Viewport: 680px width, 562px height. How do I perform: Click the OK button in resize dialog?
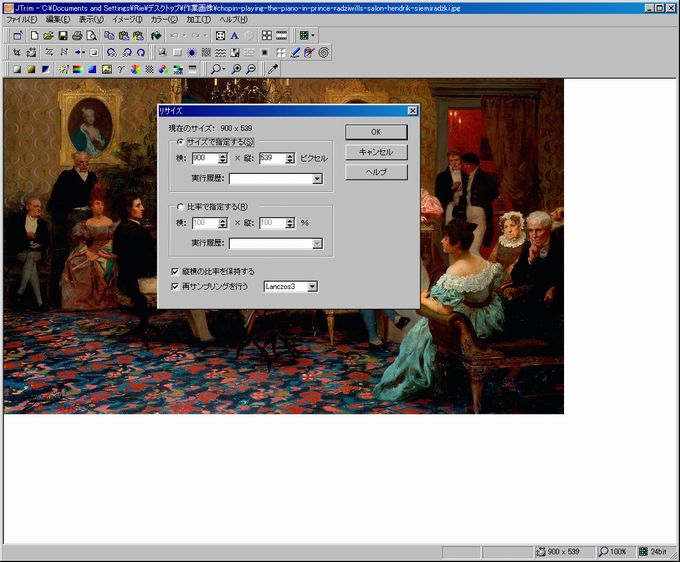coord(376,132)
